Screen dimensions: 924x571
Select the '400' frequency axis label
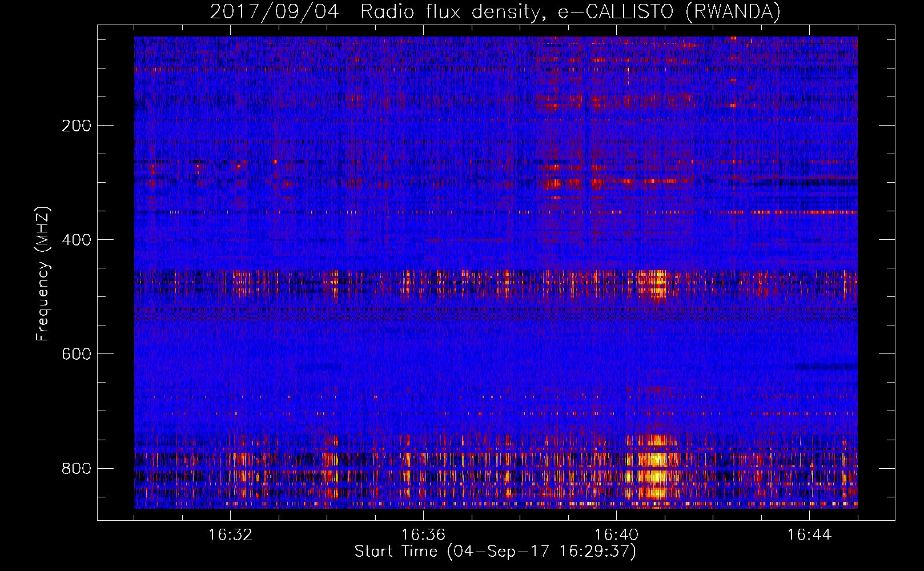[x=77, y=240]
